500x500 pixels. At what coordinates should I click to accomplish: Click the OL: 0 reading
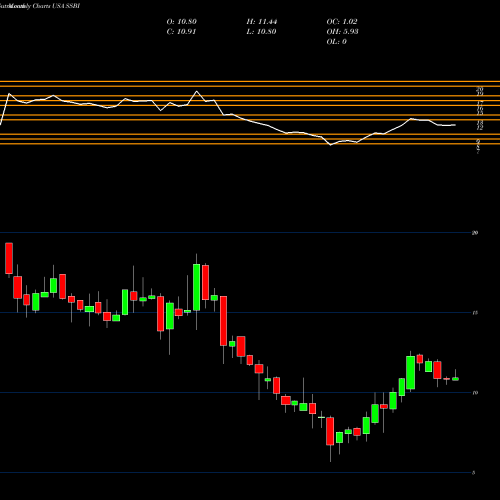[337, 42]
